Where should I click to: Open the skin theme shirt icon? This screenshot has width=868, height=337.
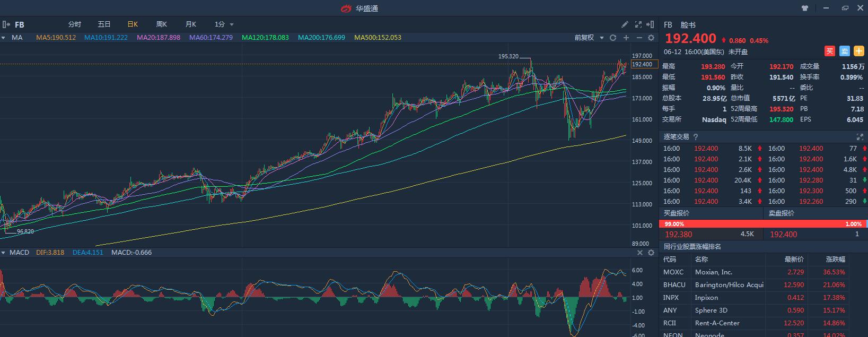pyautogui.click(x=805, y=8)
